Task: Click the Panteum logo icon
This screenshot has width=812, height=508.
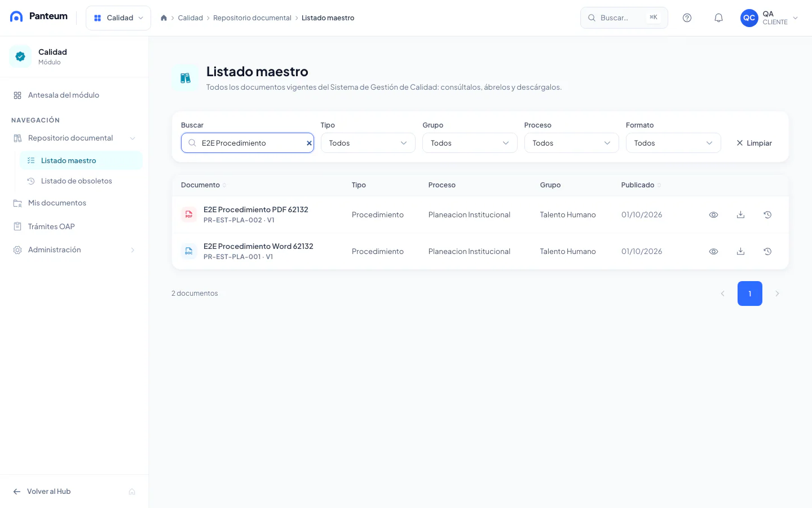Action: tap(17, 16)
